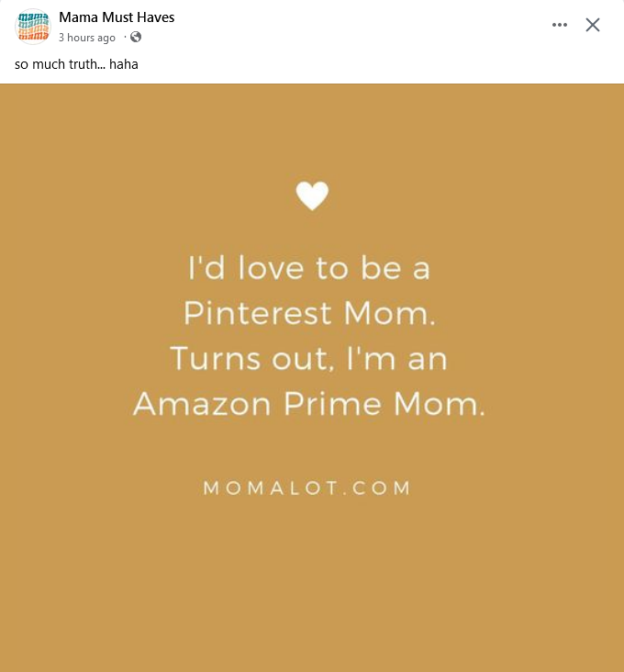Click the 'Pinterest Mom.' line in the image

pyautogui.click(x=309, y=314)
